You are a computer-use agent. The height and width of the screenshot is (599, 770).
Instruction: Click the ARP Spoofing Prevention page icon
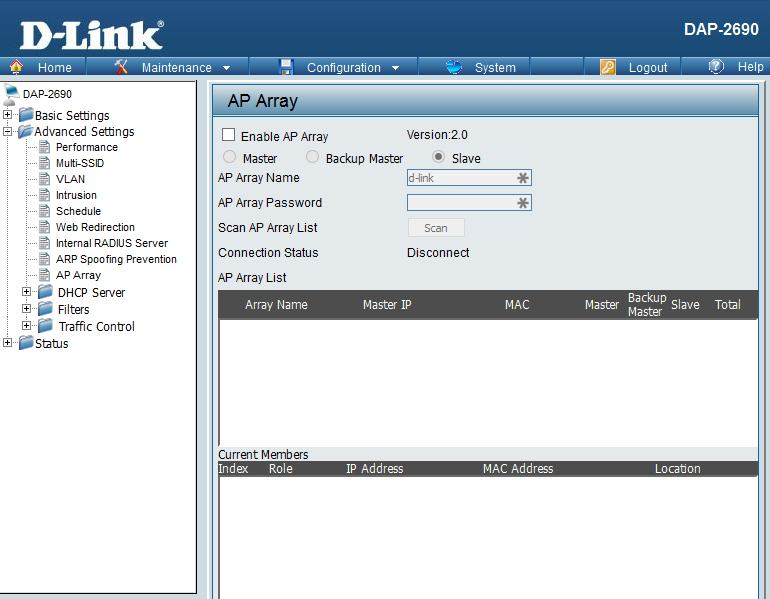pos(45,259)
